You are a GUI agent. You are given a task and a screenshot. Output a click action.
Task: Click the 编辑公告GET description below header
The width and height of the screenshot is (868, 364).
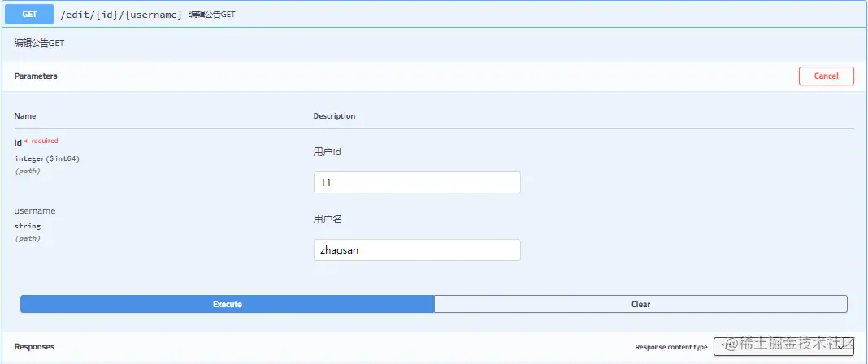point(39,43)
